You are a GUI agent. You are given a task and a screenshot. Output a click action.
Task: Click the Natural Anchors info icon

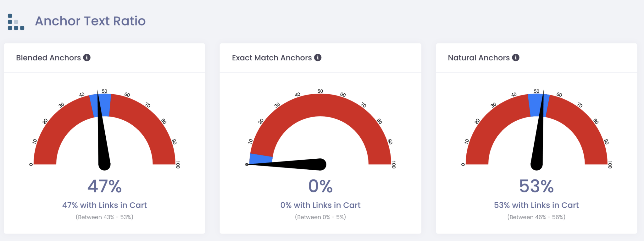516,58
